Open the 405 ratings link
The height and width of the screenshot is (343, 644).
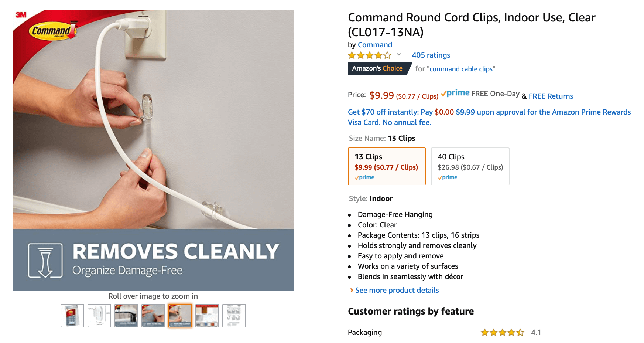pos(431,55)
